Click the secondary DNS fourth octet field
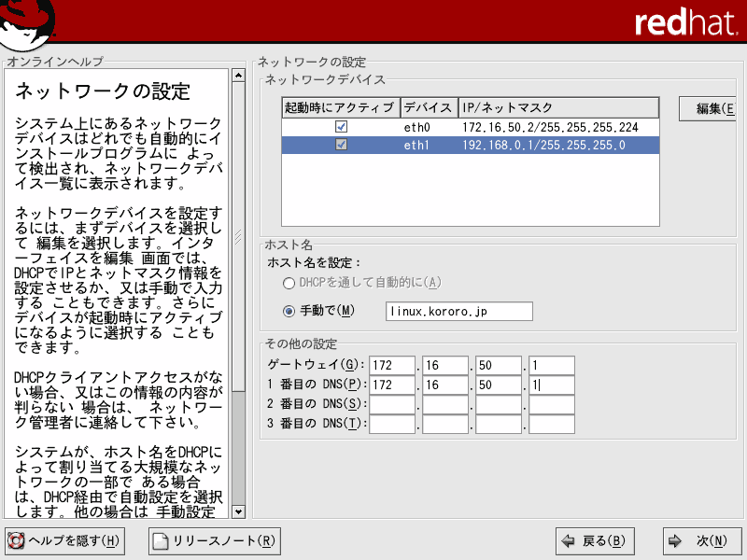Image resolution: width=747 pixels, height=560 pixels. (552, 404)
